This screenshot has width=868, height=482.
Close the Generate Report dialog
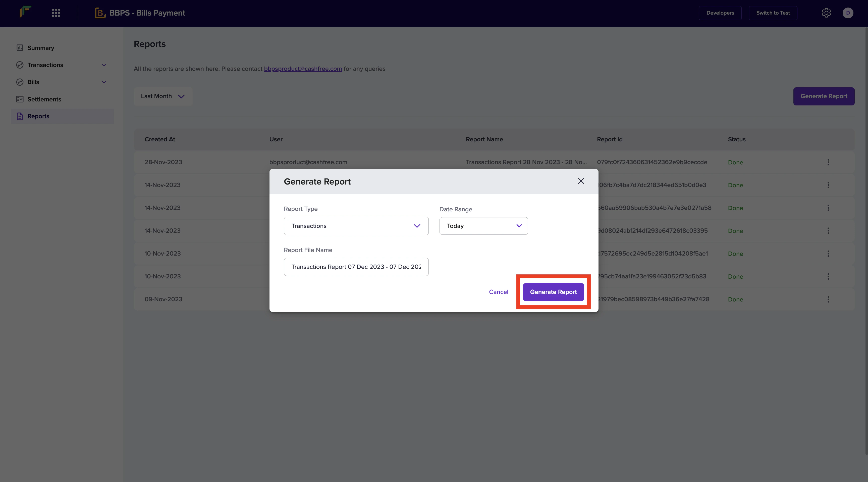[581, 181]
